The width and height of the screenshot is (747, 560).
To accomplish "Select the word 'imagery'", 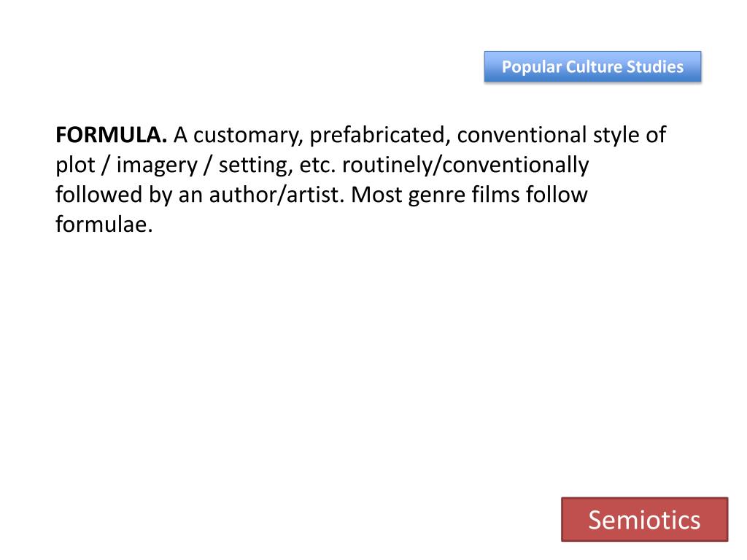I will coord(157,166).
